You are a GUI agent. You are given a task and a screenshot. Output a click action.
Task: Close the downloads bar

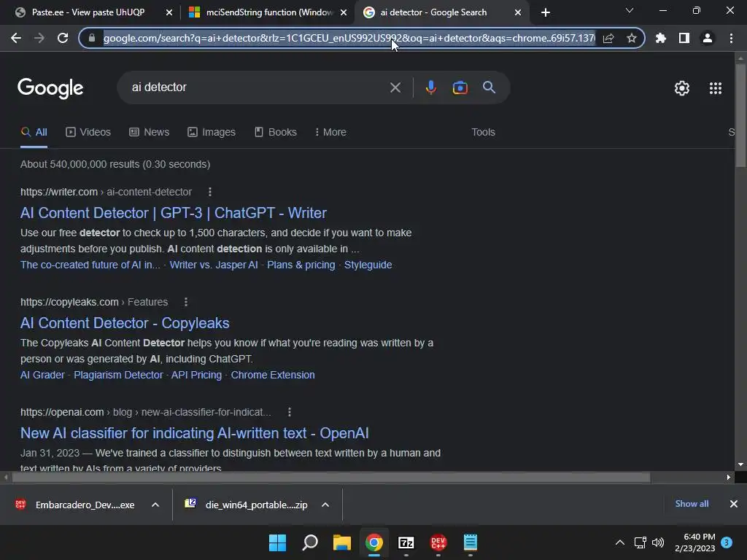[x=734, y=504]
